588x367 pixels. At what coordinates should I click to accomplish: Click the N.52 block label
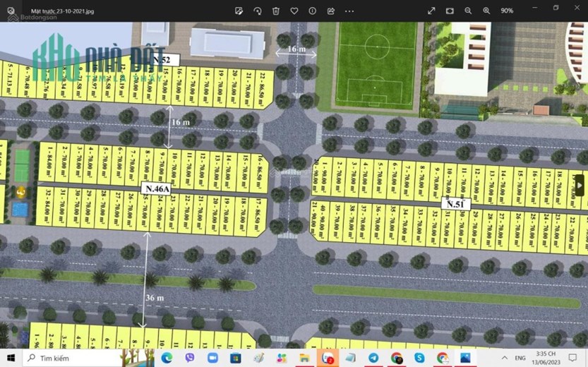pos(162,59)
